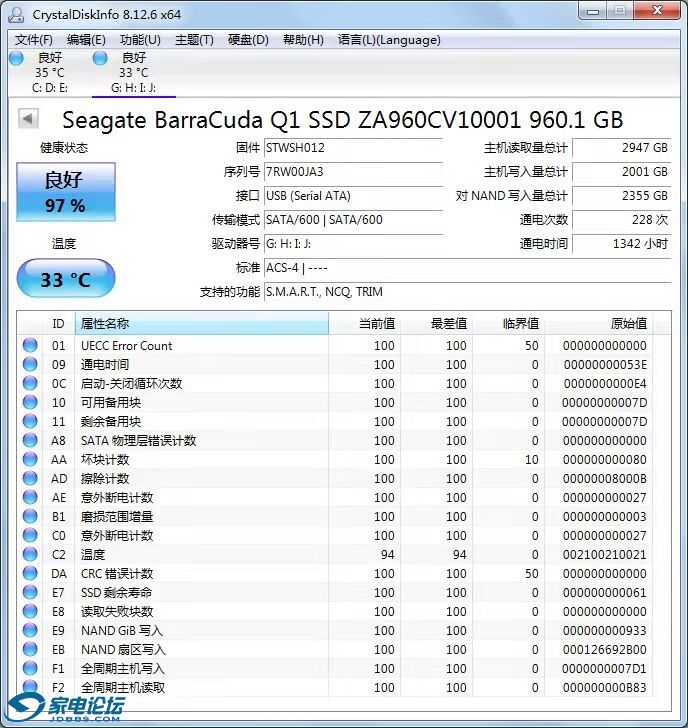The image size is (688, 728).
Task: Click the 33 °C temperature button
Action: point(66,278)
